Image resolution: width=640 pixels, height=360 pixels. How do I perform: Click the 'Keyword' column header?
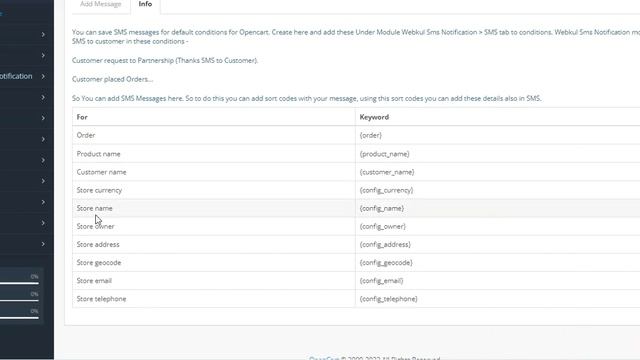(374, 117)
